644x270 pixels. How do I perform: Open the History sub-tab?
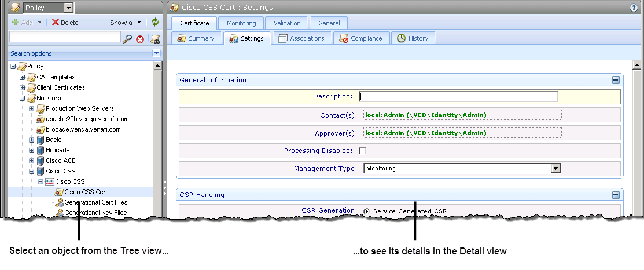(413, 38)
